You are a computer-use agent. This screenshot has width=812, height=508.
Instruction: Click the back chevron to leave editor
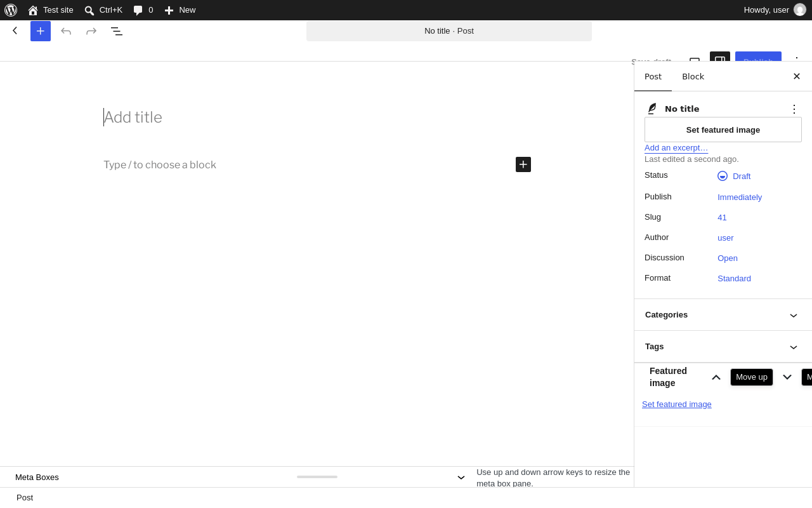[15, 30]
